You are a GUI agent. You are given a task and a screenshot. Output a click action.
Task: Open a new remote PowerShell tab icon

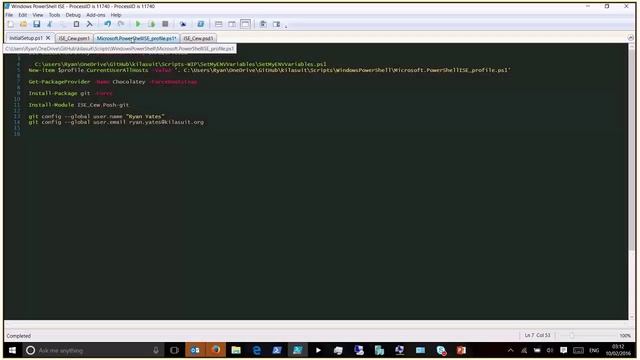(183, 24)
